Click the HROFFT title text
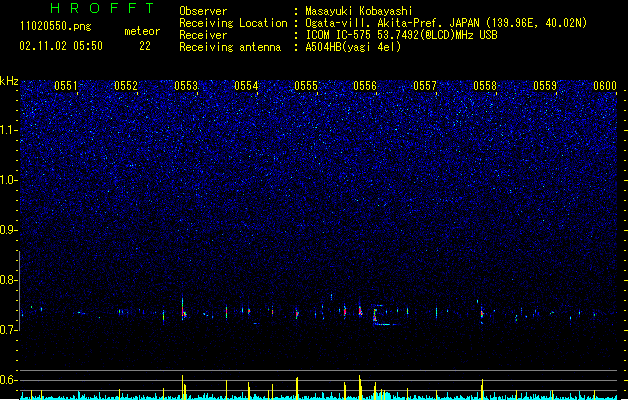Image resolution: width=629 pixels, height=400 pixels. click(102, 8)
